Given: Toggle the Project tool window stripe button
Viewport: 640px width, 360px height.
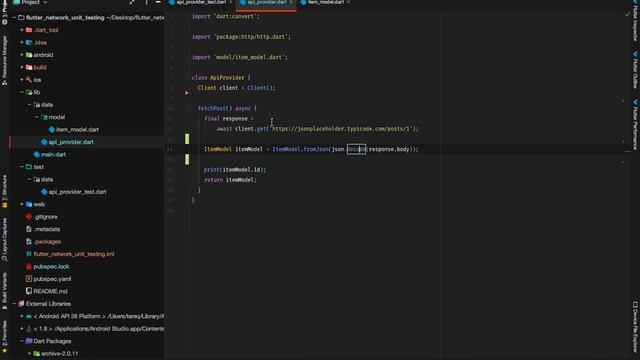Looking at the screenshot, I should (4, 12).
